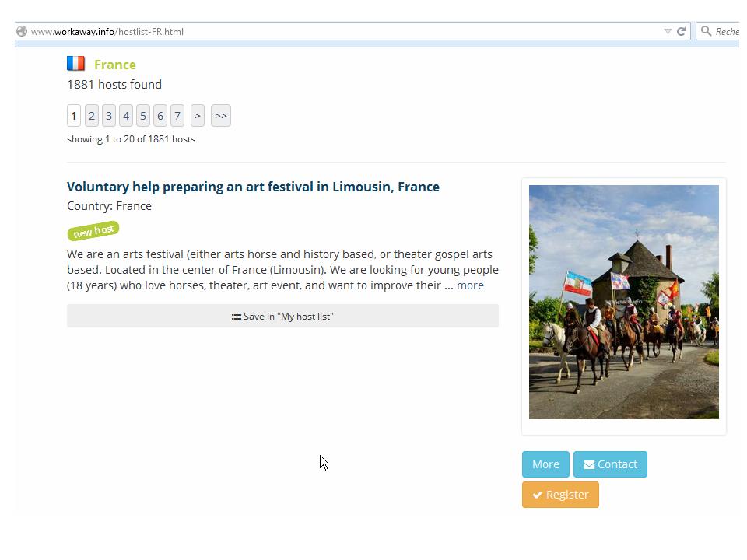The image size is (747, 560).
Task: Click the browser reload icon
Action: click(x=682, y=31)
